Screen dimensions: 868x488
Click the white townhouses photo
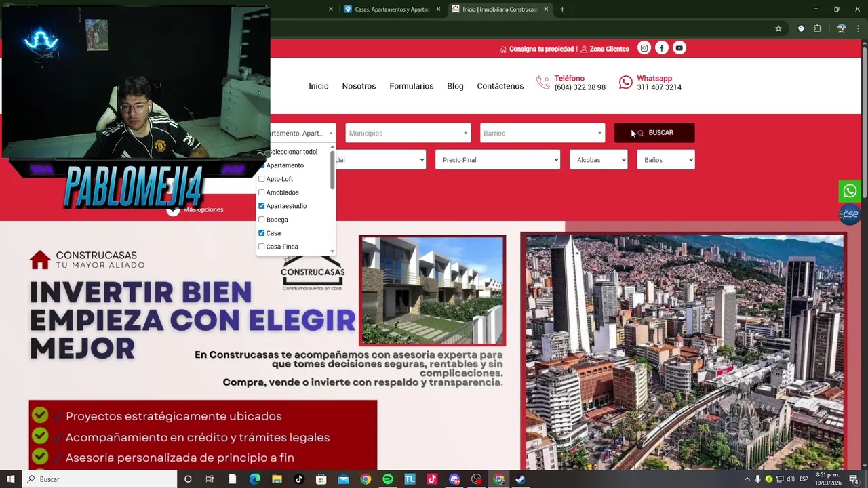[433, 290]
